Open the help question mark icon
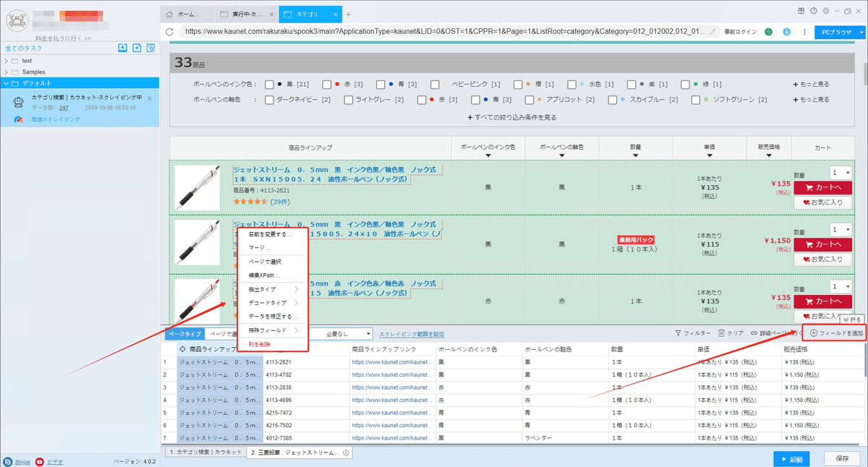Viewport: 868px width, 467px height. (814, 11)
